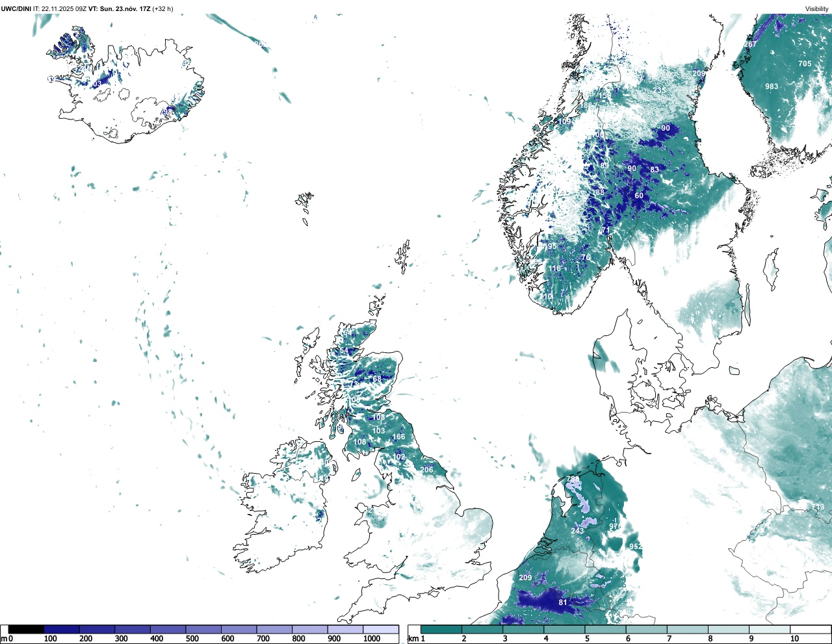Click the visibility value 983 over Finland
This screenshot has width=832, height=644.
772,86
